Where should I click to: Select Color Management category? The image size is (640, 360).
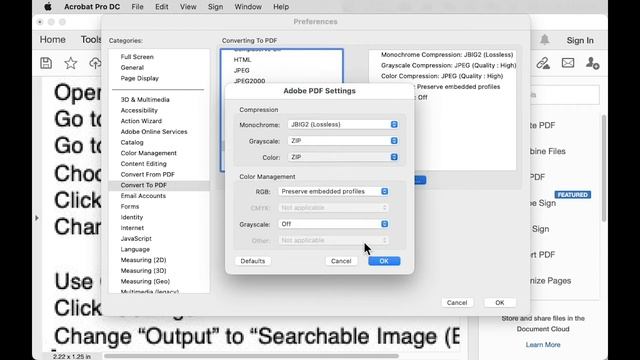coord(149,153)
